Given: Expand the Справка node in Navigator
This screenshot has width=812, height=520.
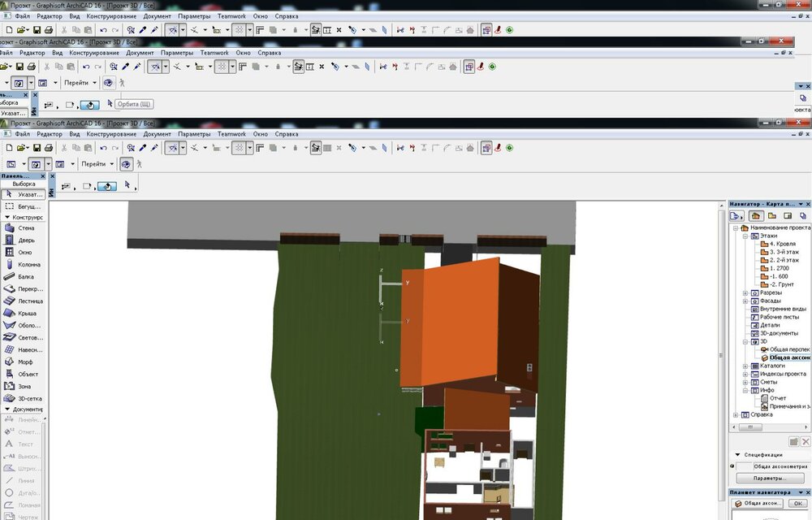Looking at the screenshot, I should pos(736,415).
